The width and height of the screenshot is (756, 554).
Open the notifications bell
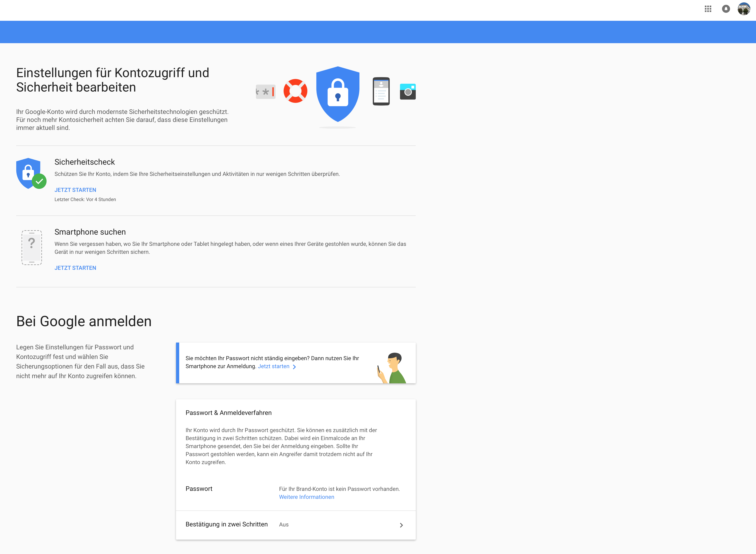726,9
